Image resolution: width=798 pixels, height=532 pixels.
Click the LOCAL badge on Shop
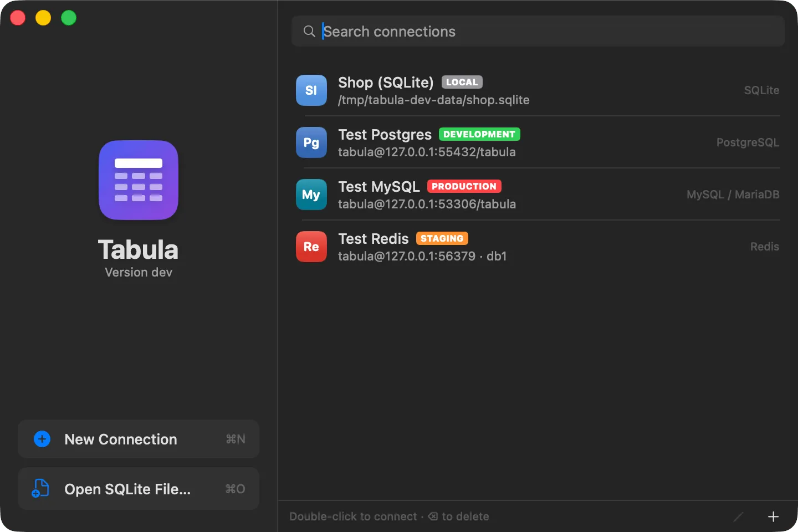tap(462, 82)
